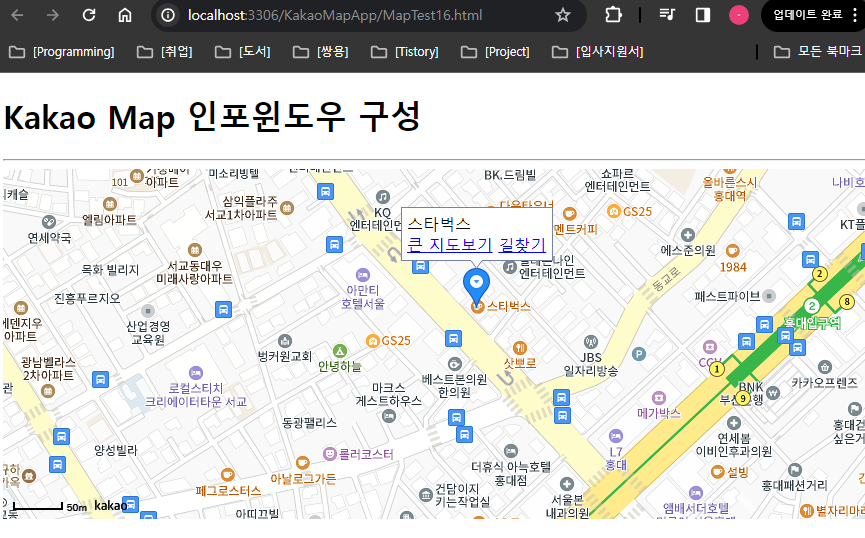The image size is (865, 538).
Task: Click the 카카오프렌즈 shop icon
Action: point(825,367)
